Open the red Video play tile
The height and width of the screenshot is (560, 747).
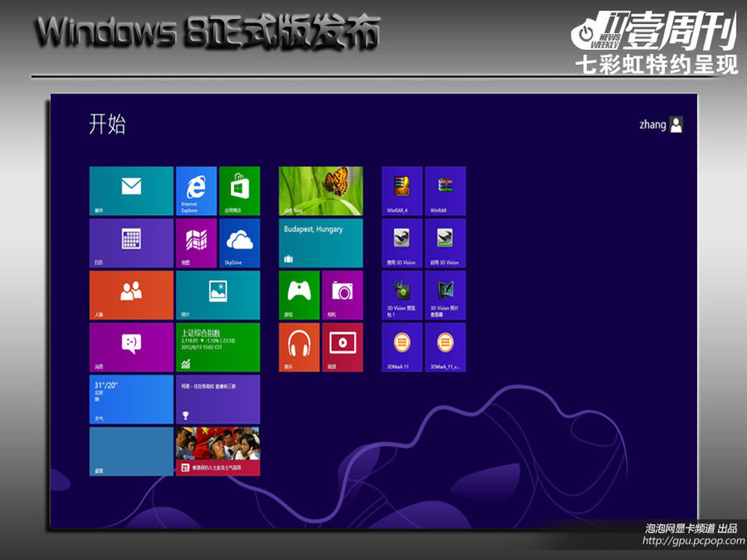point(343,347)
